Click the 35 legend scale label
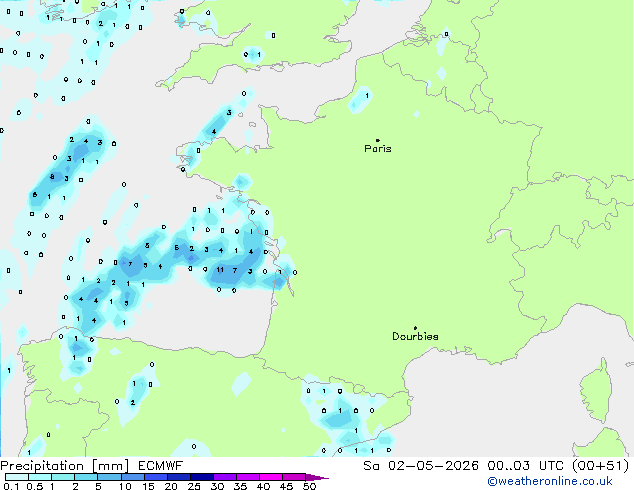Screen dimensions: 634x490 point(240,486)
